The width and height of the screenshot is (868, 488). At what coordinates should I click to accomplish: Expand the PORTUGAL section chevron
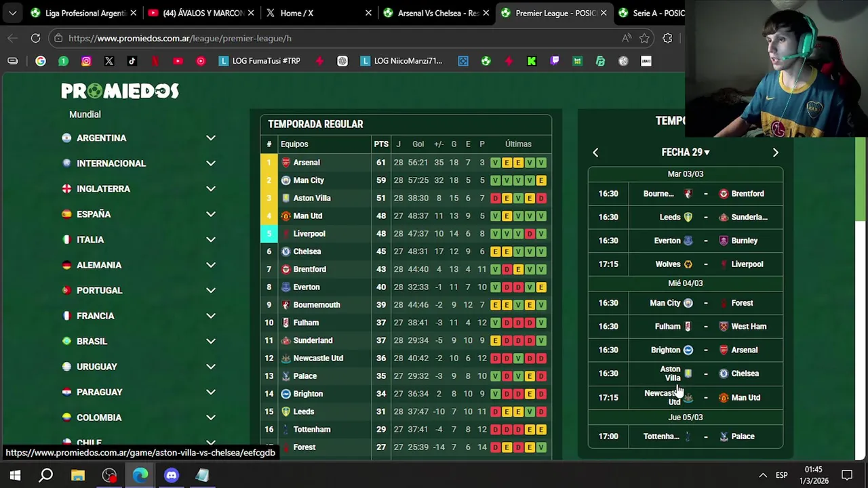coord(211,291)
